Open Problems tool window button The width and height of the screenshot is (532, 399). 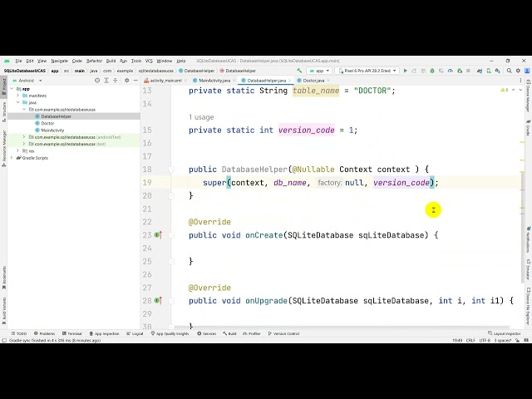pyautogui.click(x=44, y=333)
